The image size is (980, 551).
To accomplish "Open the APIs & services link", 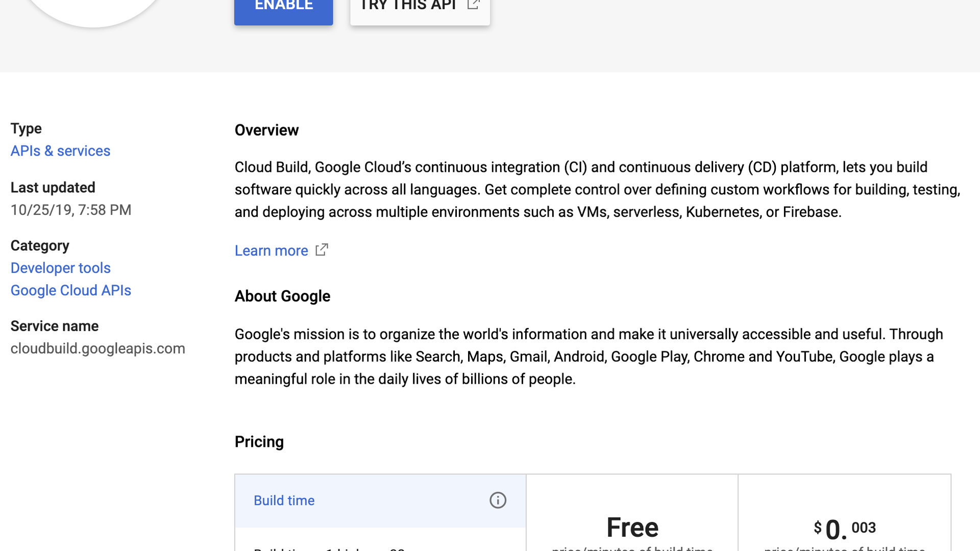I will tap(60, 151).
